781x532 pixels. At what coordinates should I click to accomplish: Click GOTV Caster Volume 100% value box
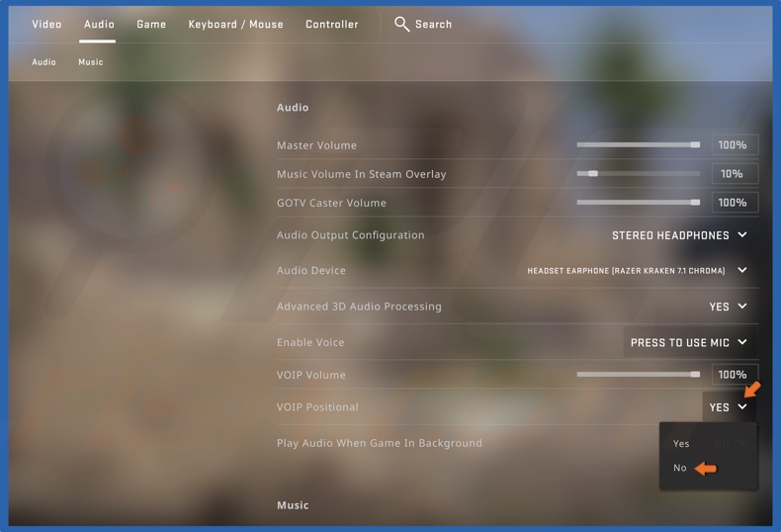pos(735,203)
